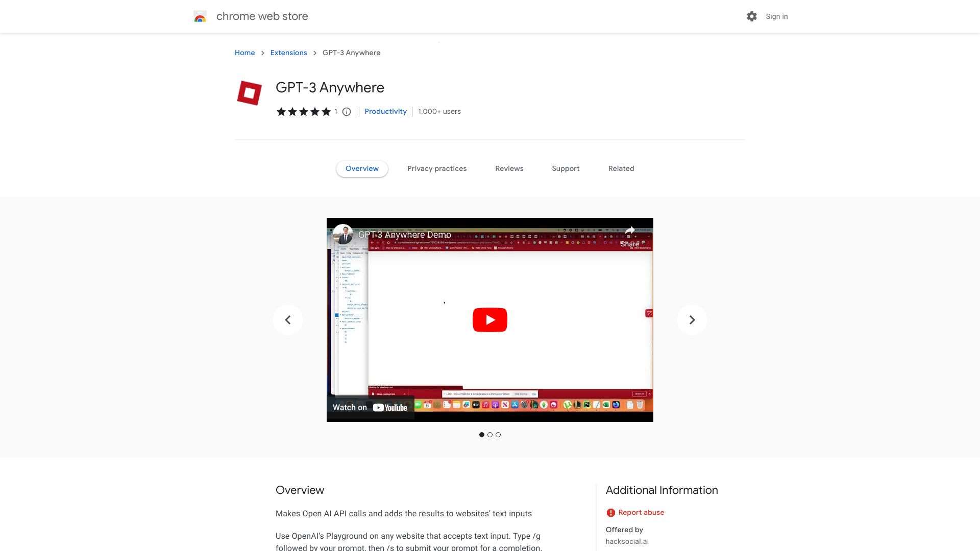Open the Privacy practices tab
980x551 pixels.
[437, 169]
